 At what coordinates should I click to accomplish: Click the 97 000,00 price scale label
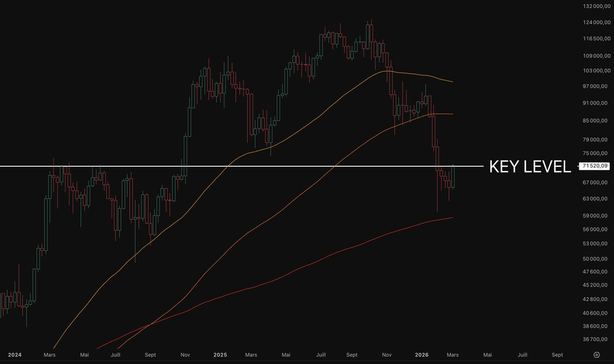pos(597,87)
